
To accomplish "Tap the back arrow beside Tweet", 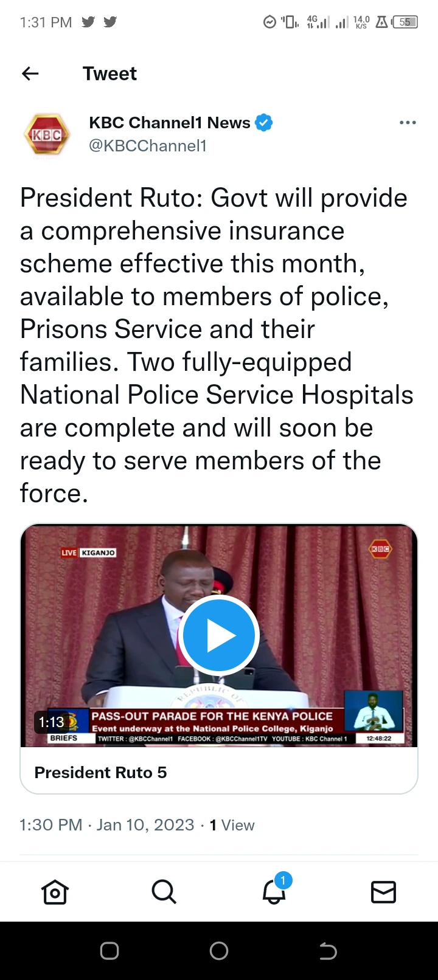I will click(30, 74).
